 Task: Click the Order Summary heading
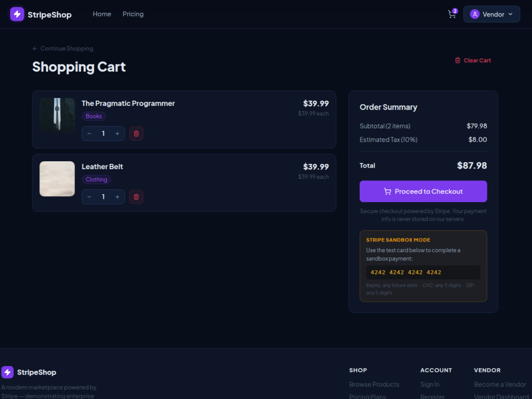(388, 107)
